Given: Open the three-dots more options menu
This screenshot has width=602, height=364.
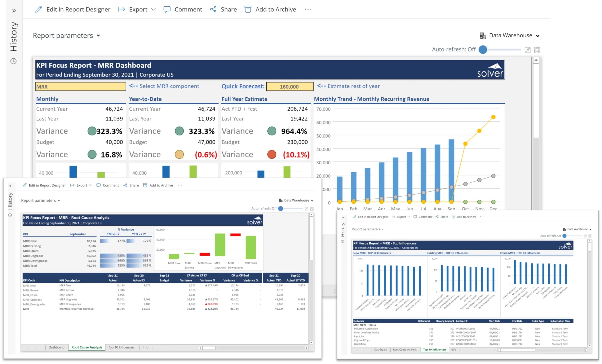Looking at the screenshot, I should pyautogui.click(x=308, y=9).
